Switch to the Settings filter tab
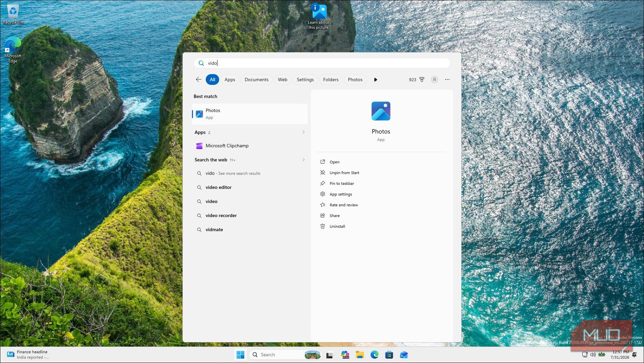Screen dimensions: 644x363 [x=305, y=80]
